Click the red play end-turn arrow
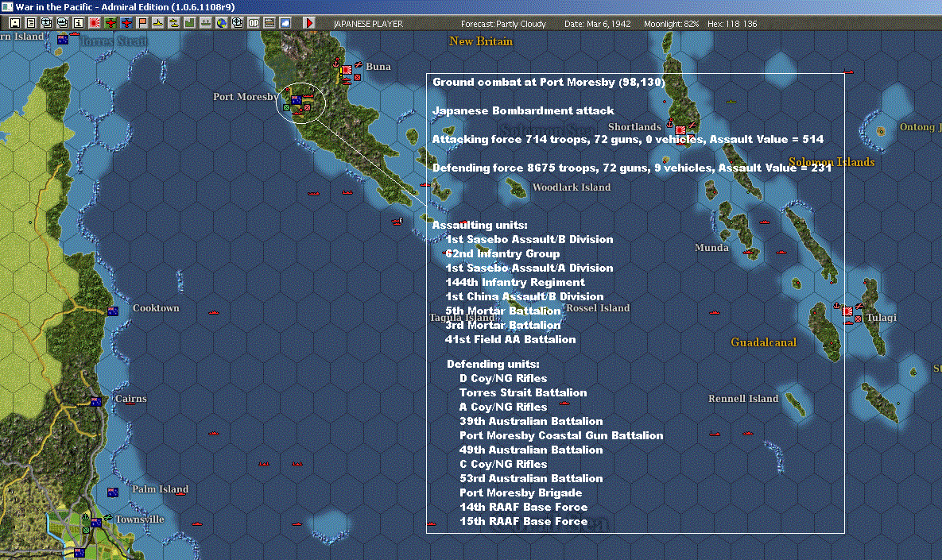 pyautogui.click(x=308, y=23)
